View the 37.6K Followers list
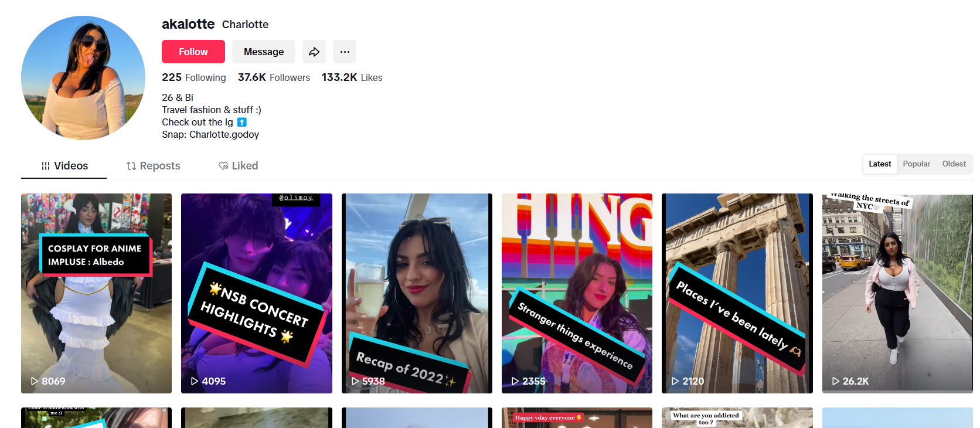 [274, 77]
